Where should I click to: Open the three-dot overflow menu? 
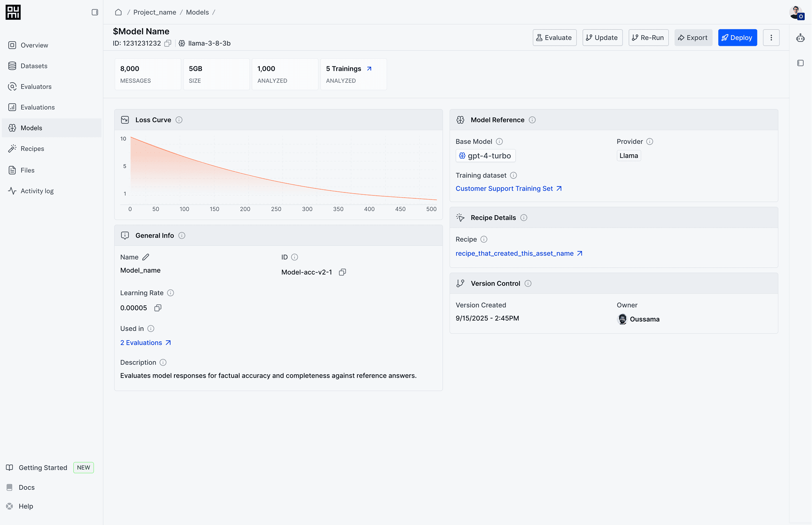coord(771,37)
